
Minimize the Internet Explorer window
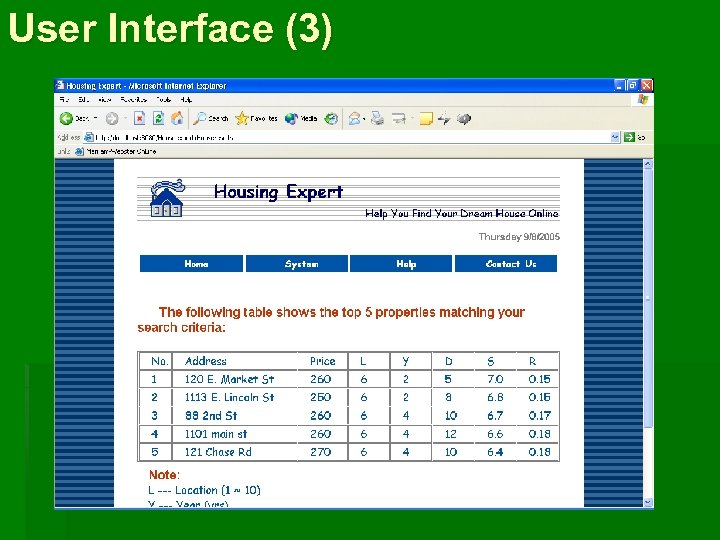click(x=619, y=85)
